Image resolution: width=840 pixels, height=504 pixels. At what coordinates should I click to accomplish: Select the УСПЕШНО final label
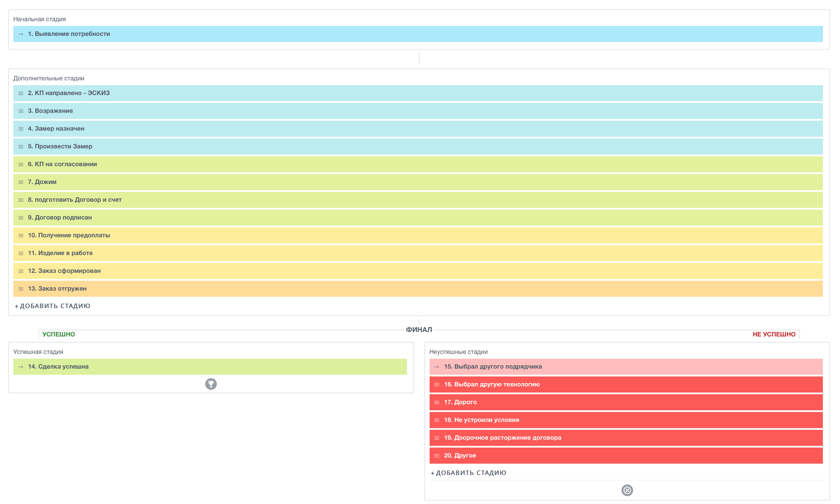tap(58, 334)
